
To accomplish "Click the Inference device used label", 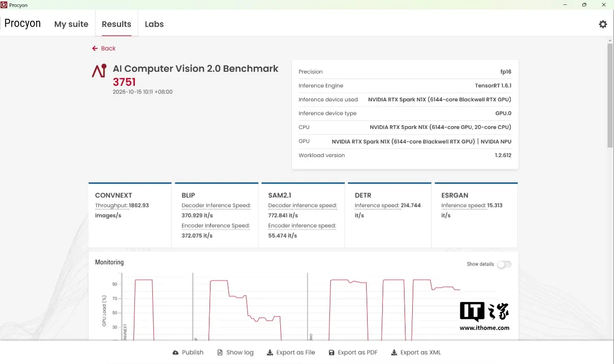I will (x=328, y=100).
